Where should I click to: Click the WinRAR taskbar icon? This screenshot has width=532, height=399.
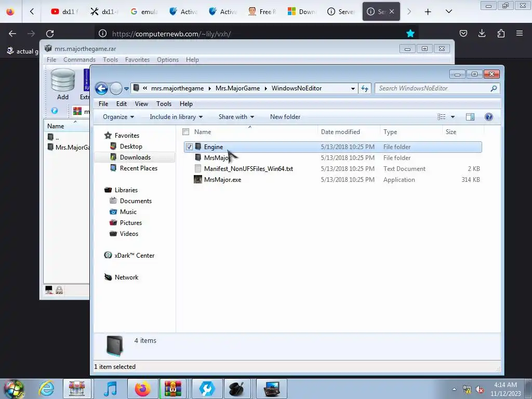tap(173, 389)
